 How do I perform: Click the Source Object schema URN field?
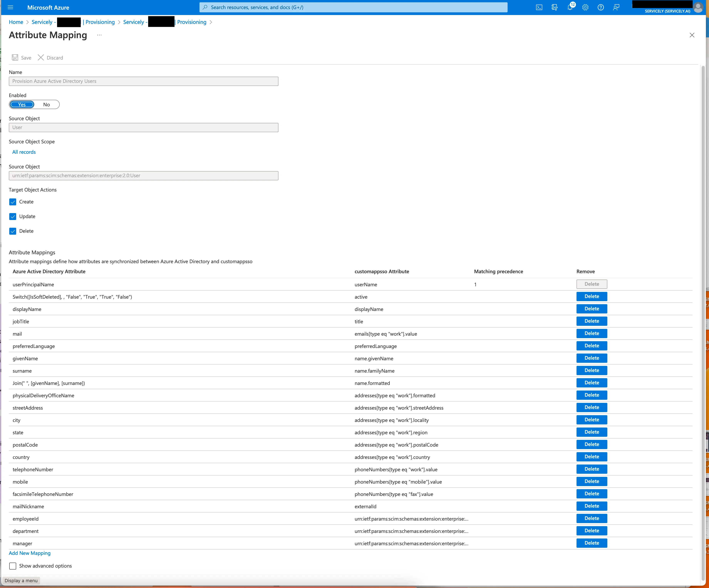(143, 176)
